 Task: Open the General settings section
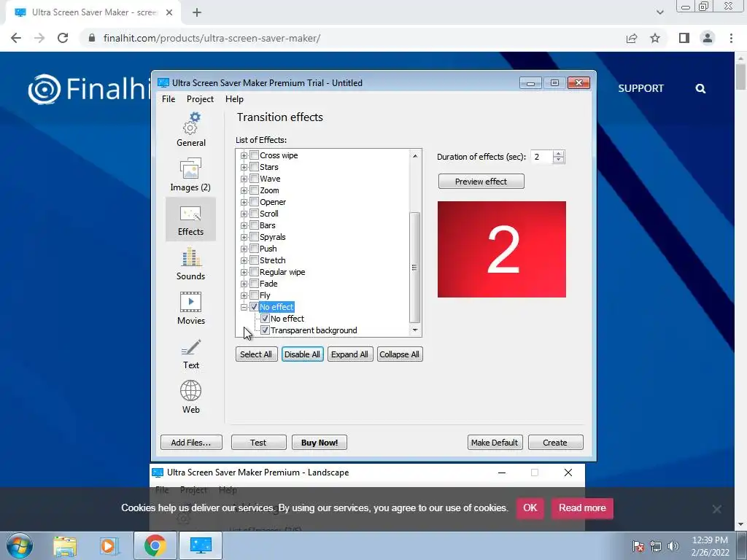point(191,130)
